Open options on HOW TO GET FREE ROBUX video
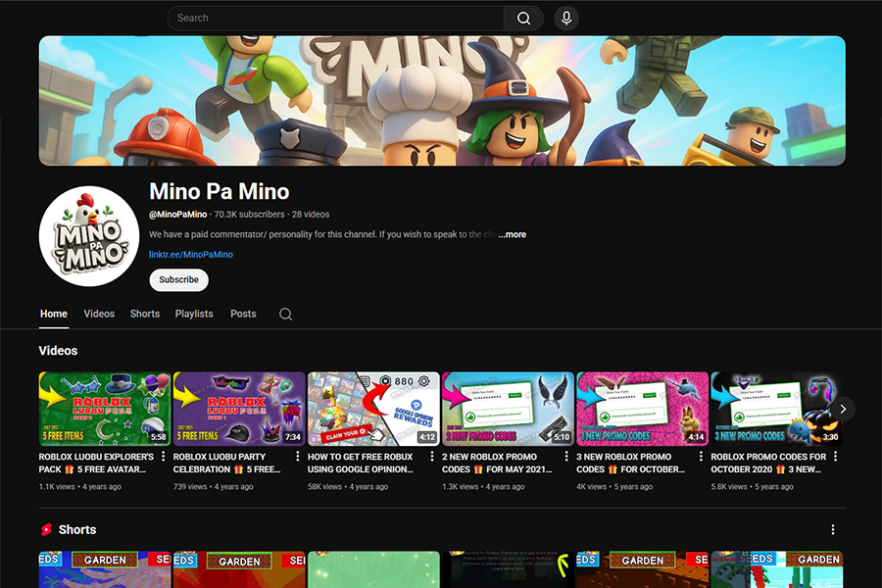Screen dimensions: 882x588 432,456
